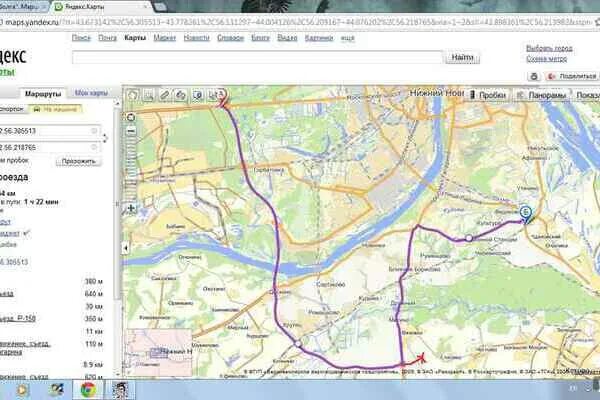This screenshot has height=400, width=600.
Task: Click the white waypoint circle near Нижний station
Action: tap(469, 238)
